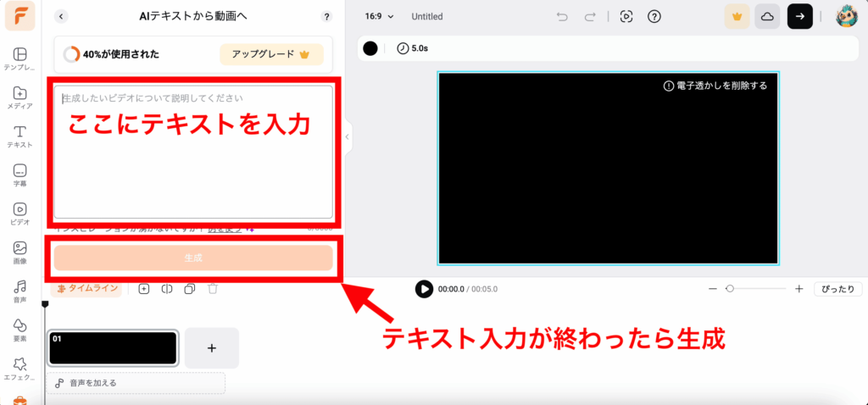Open the toolbox icon in sidebar
The image size is (868, 405).
20,400
